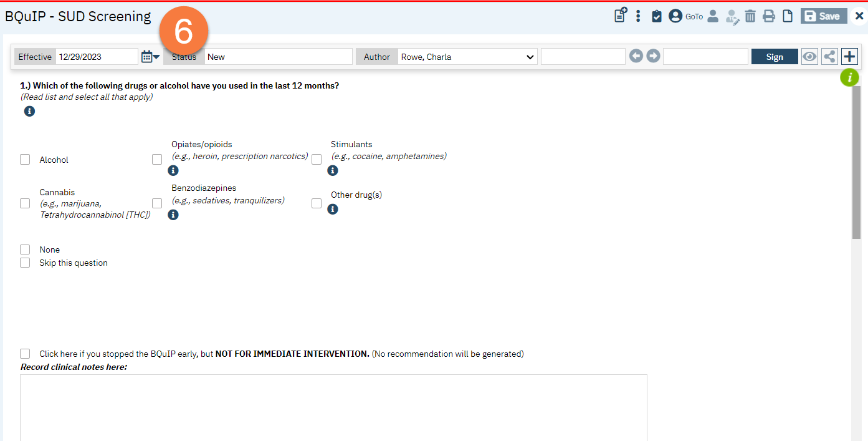Click inside the clinical notes text area
Image resolution: width=868 pixels, height=441 pixels.
coord(333,405)
